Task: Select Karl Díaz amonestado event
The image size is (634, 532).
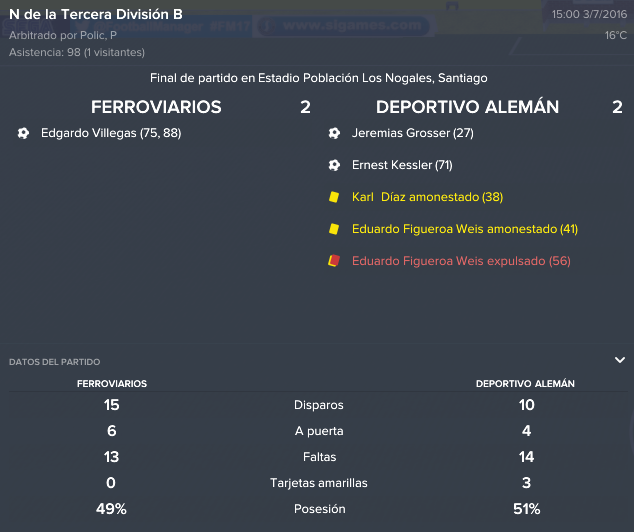Action: [x=427, y=197]
